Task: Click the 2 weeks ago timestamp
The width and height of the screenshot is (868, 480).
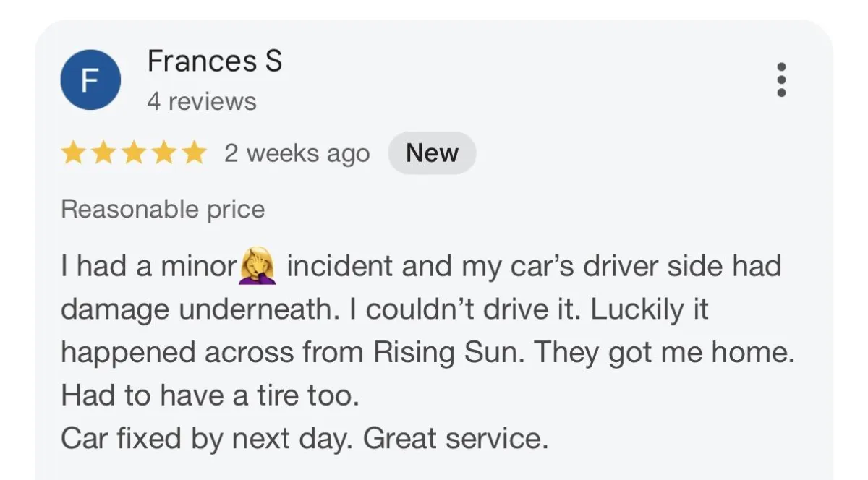Action: click(x=297, y=153)
